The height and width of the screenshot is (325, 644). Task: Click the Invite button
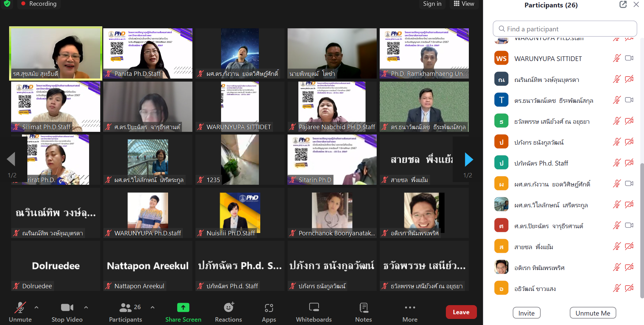click(527, 313)
